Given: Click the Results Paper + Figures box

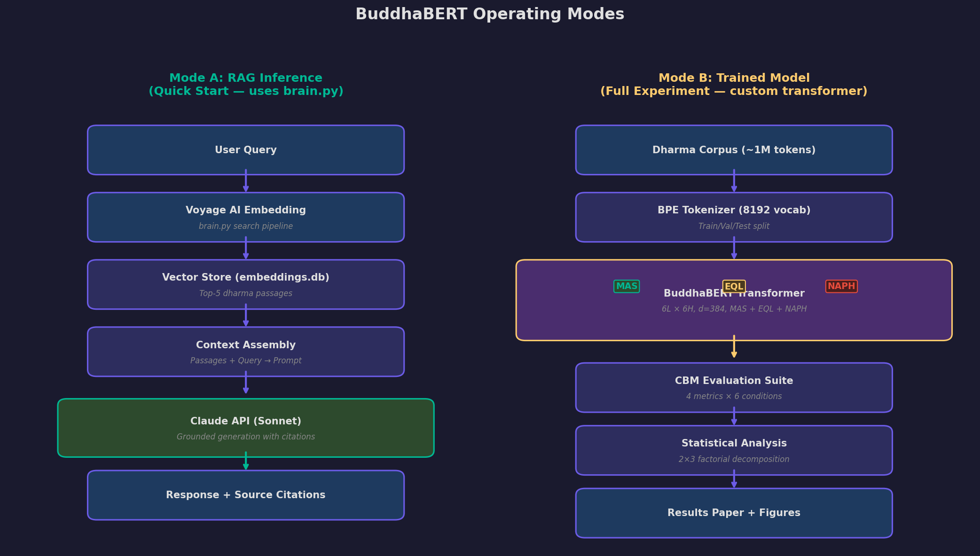Looking at the screenshot, I should [734, 513].
